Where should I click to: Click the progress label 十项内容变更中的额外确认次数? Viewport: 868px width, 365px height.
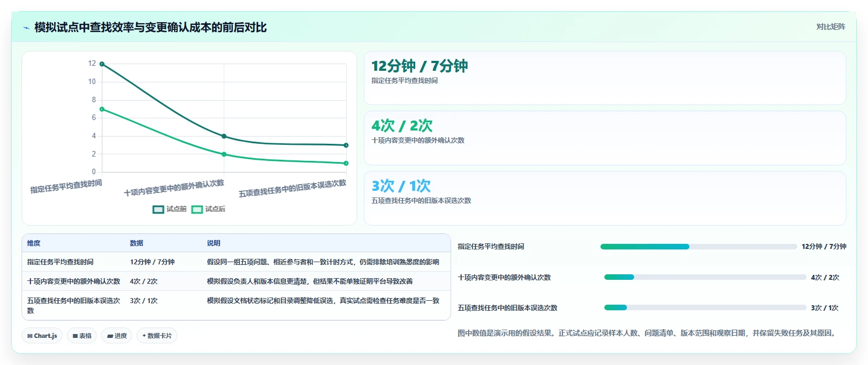point(504,278)
